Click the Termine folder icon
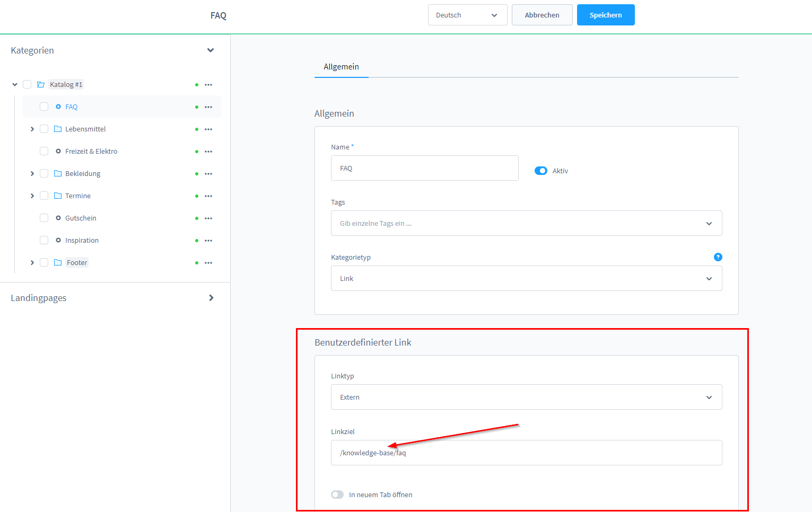Viewport: 812px width, 512px height. tap(58, 196)
